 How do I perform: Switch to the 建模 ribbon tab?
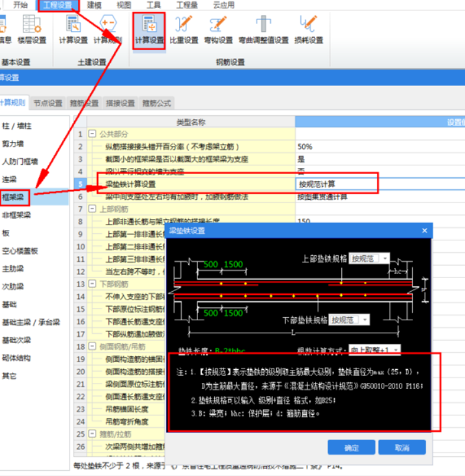pyautogui.click(x=94, y=5)
